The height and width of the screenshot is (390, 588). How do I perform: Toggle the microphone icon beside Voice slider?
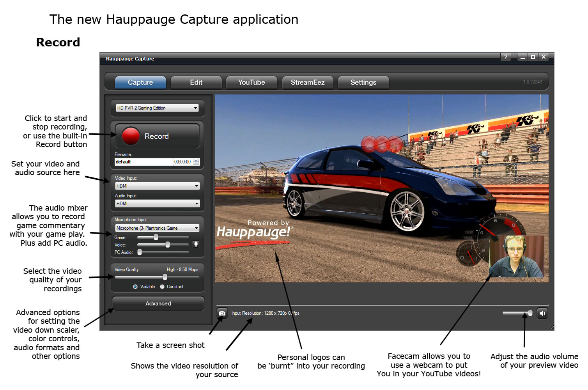coord(196,244)
